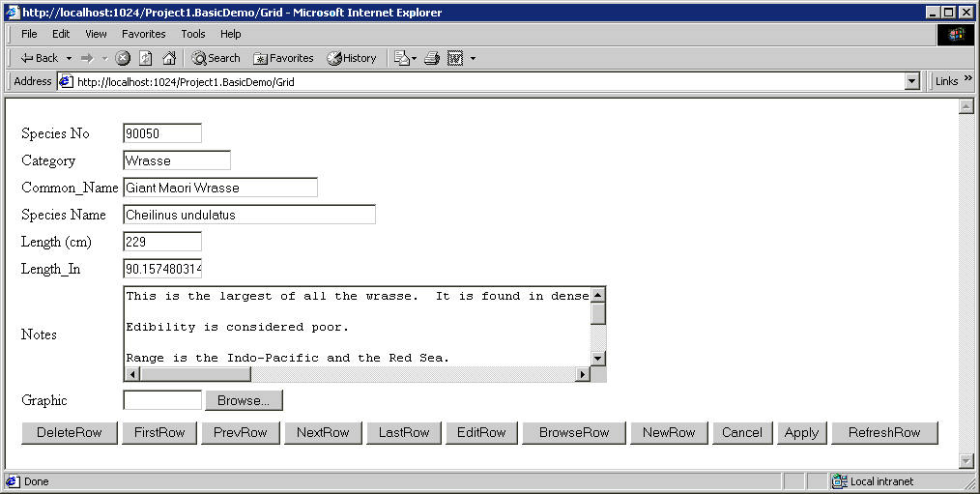Screen dimensions: 980x494
Task: Click into the Category field
Action: coord(177,160)
